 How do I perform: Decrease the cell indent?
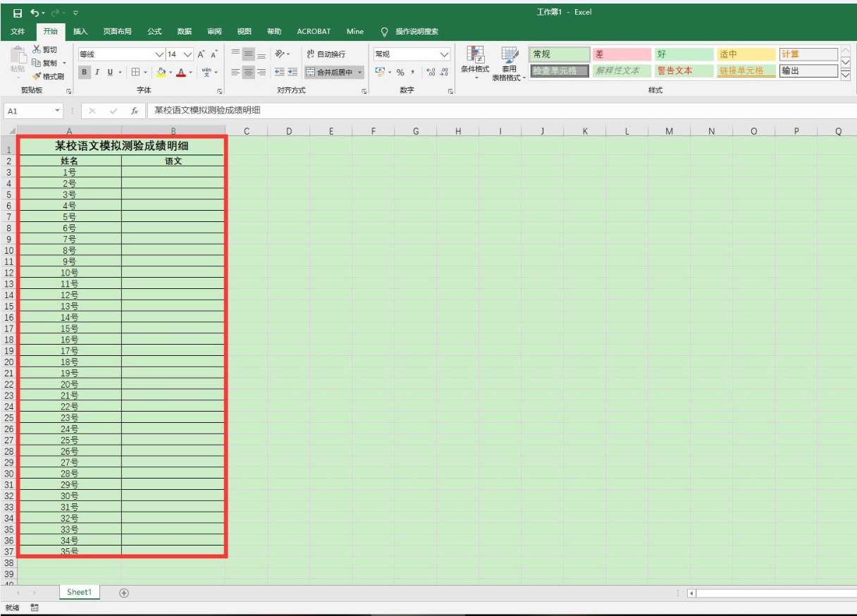click(279, 72)
